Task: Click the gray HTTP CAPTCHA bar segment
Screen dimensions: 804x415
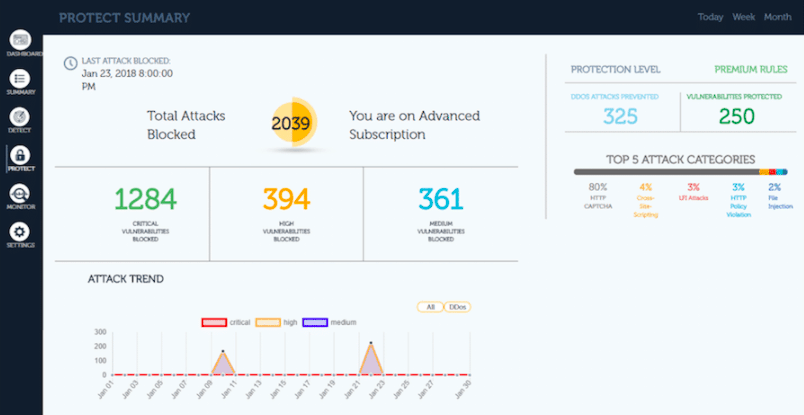Action: pyautogui.click(x=667, y=172)
